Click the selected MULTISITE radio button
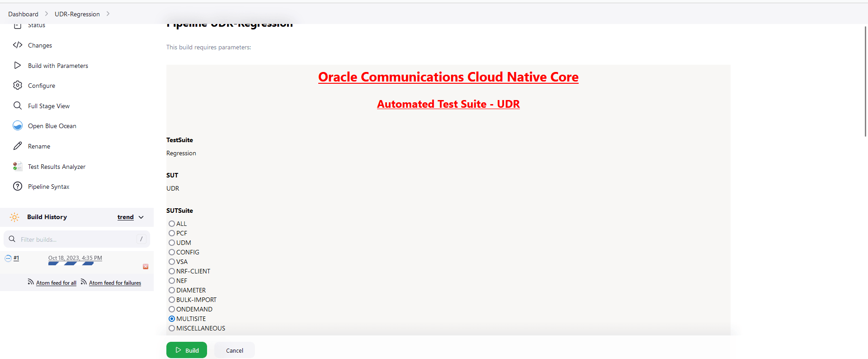This screenshot has height=359, width=868. [x=172, y=319]
